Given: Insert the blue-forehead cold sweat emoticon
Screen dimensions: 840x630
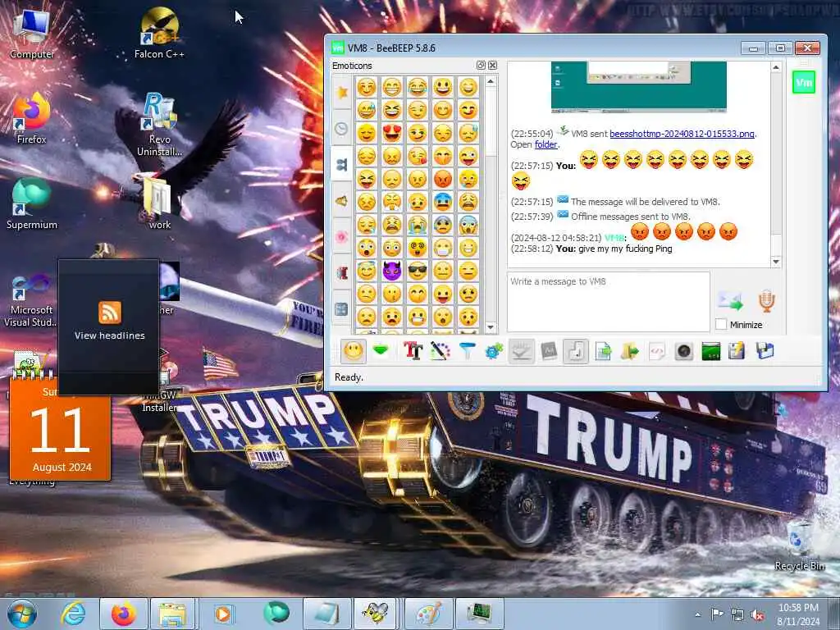Looking at the screenshot, I should [442, 202].
